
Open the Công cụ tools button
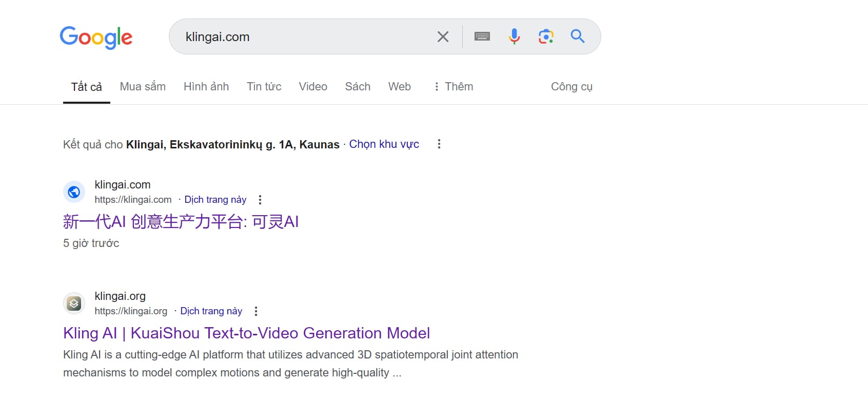point(571,86)
